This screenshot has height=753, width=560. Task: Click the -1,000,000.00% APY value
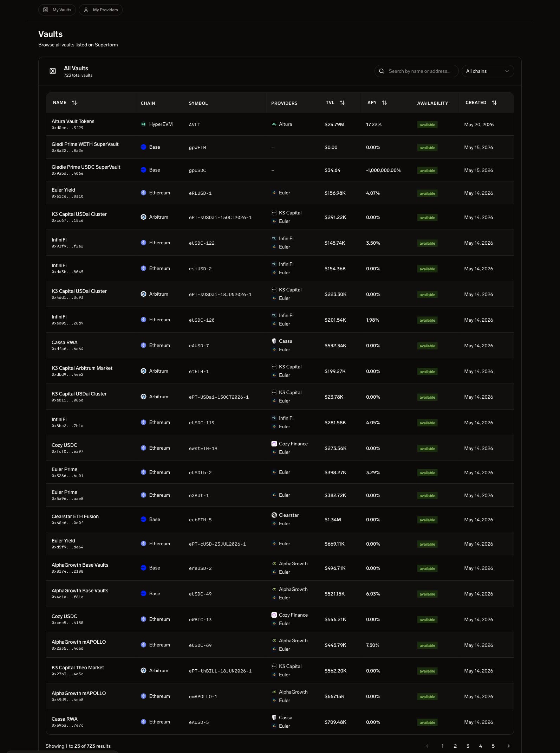tap(383, 170)
